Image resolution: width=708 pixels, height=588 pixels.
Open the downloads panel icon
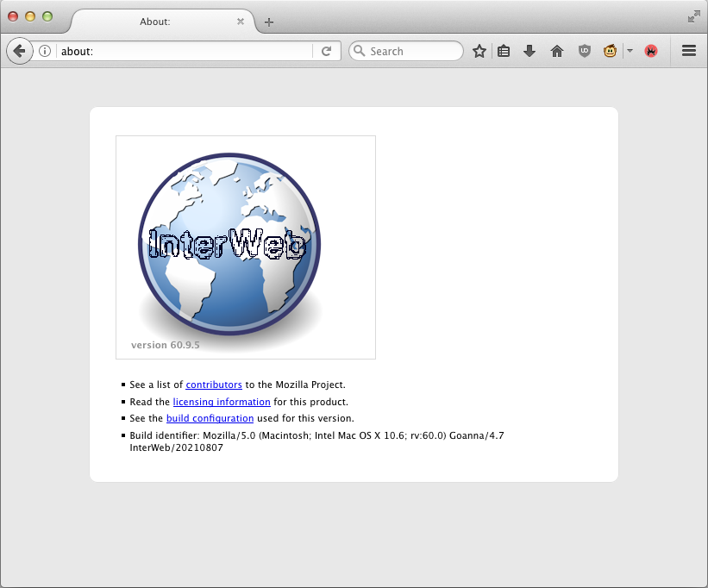tap(529, 51)
